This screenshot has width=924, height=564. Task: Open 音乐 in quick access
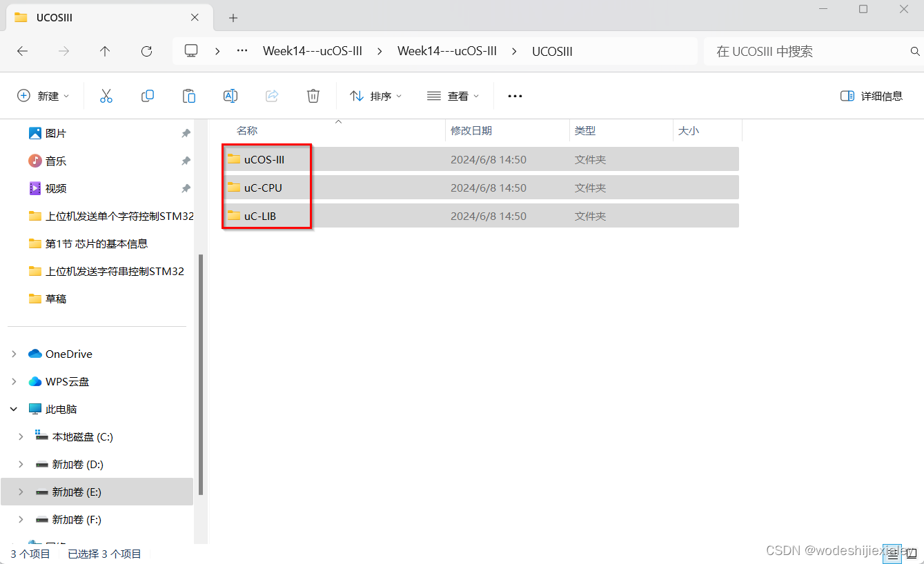point(56,161)
